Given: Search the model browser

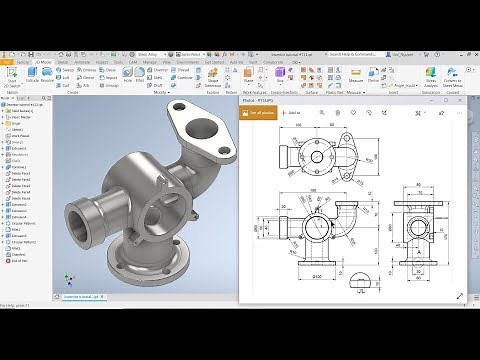Looking at the screenshot, I should [44, 98].
